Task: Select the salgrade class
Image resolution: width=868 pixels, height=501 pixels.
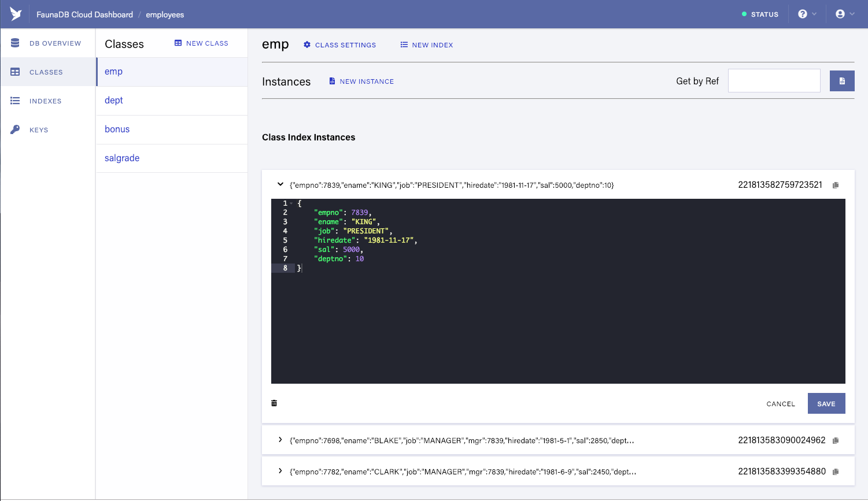Action: [x=172, y=158]
